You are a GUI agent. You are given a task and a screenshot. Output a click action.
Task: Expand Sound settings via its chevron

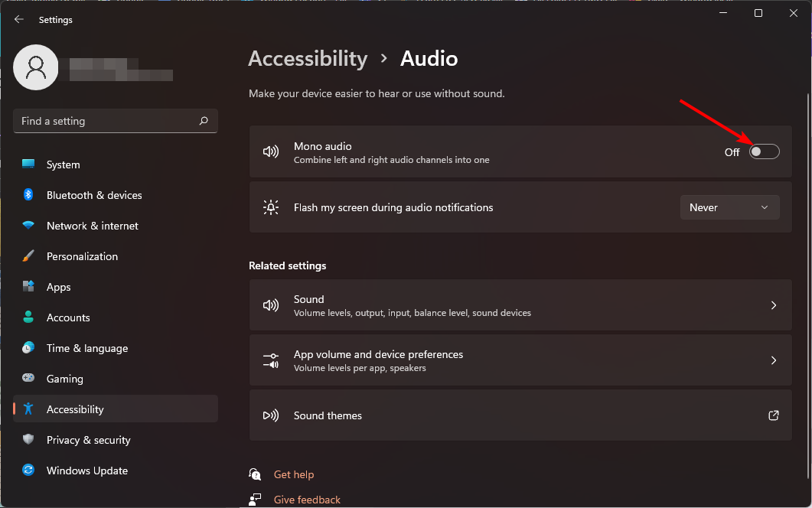[773, 305]
